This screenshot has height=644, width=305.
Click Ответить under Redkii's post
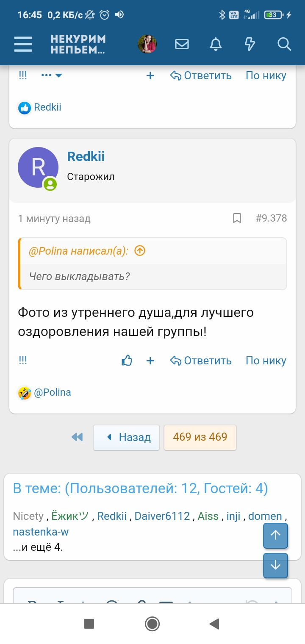point(201,361)
